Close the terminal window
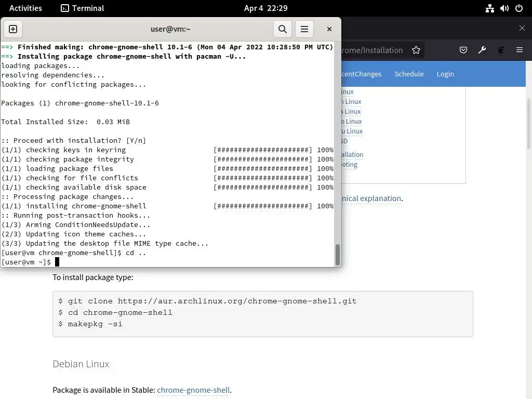532x399 pixels. pyautogui.click(x=329, y=29)
